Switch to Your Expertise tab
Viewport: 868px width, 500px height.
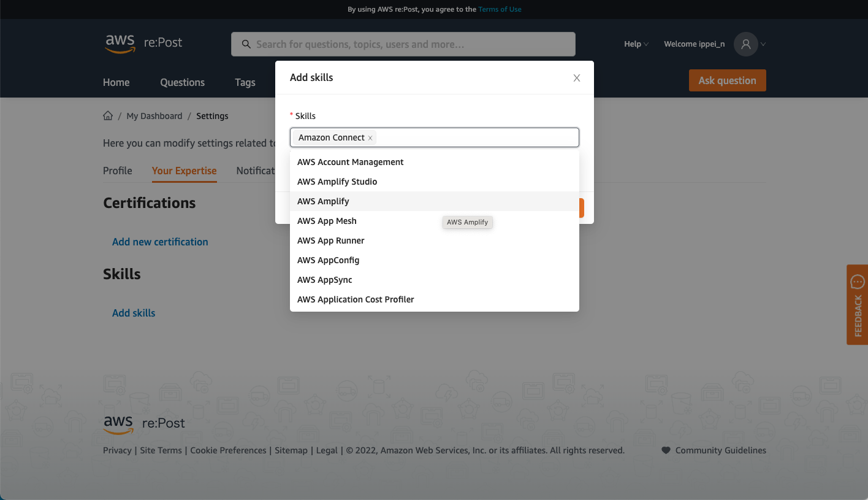[185, 171]
